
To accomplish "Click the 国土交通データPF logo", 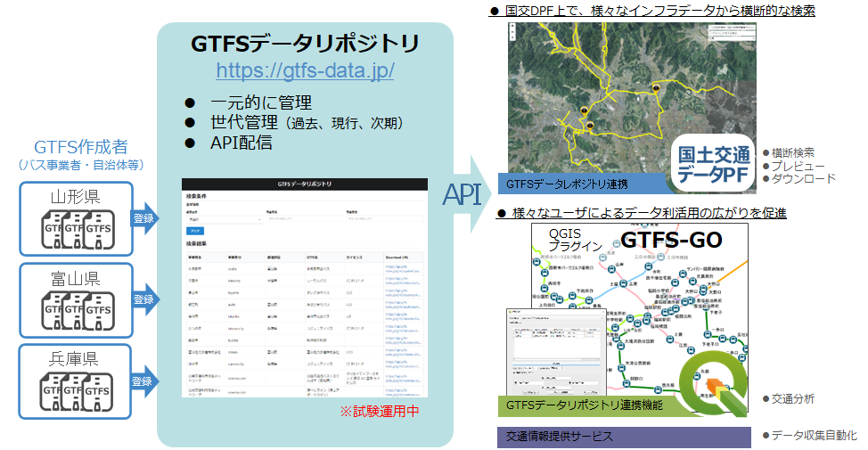I will [713, 164].
